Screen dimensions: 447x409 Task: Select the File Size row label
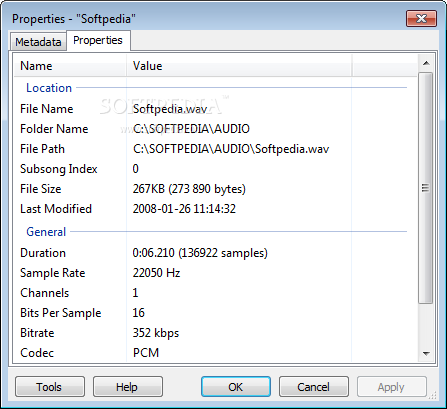point(41,189)
